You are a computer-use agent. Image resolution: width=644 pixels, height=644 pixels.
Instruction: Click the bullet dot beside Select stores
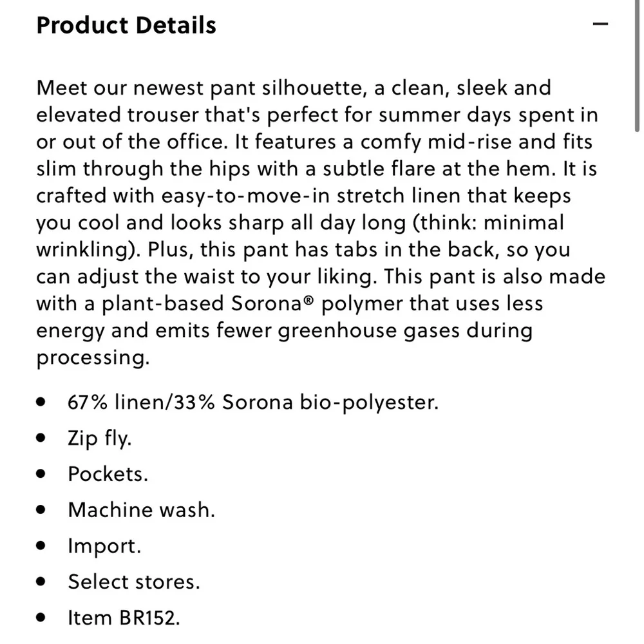[42, 582]
